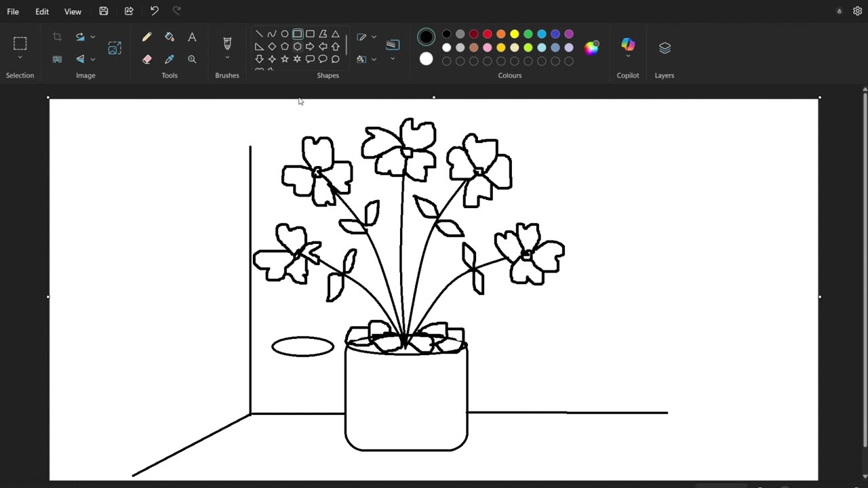The image size is (868, 488).
Task: Select the Hexagon shape
Action: tap(297, 47)
